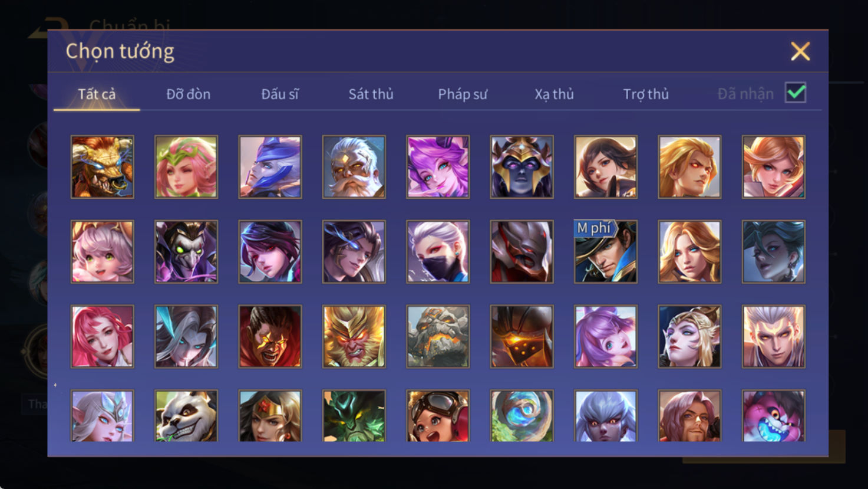Select the panda hero portrait
Viewport: 868px width, 489px height.
[186, 415]
